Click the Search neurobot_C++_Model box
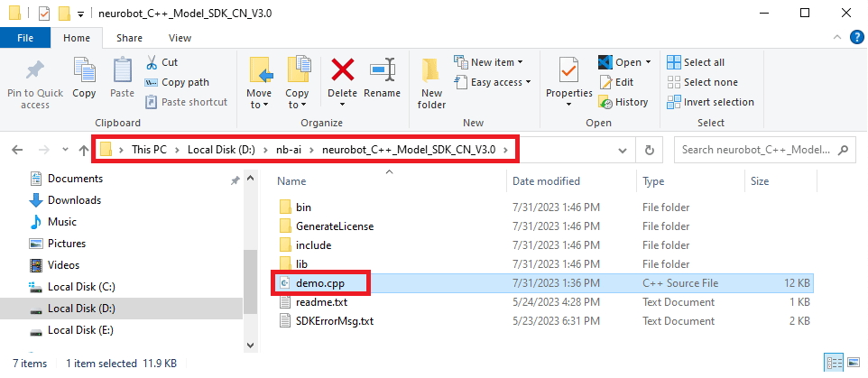The height and width of the screenshot is (378, 868). [x=764, y=150]
